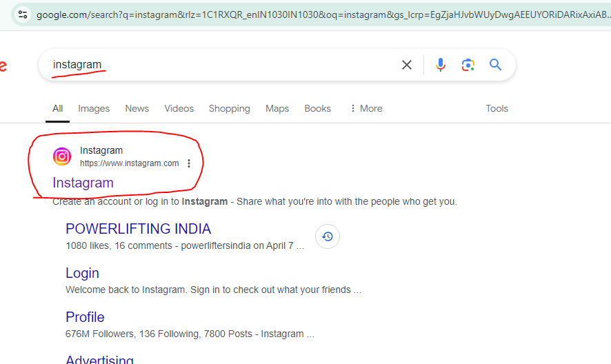Expand the More search filters menu
Viewport: 611px width, 364px height.
pos(366,108)
